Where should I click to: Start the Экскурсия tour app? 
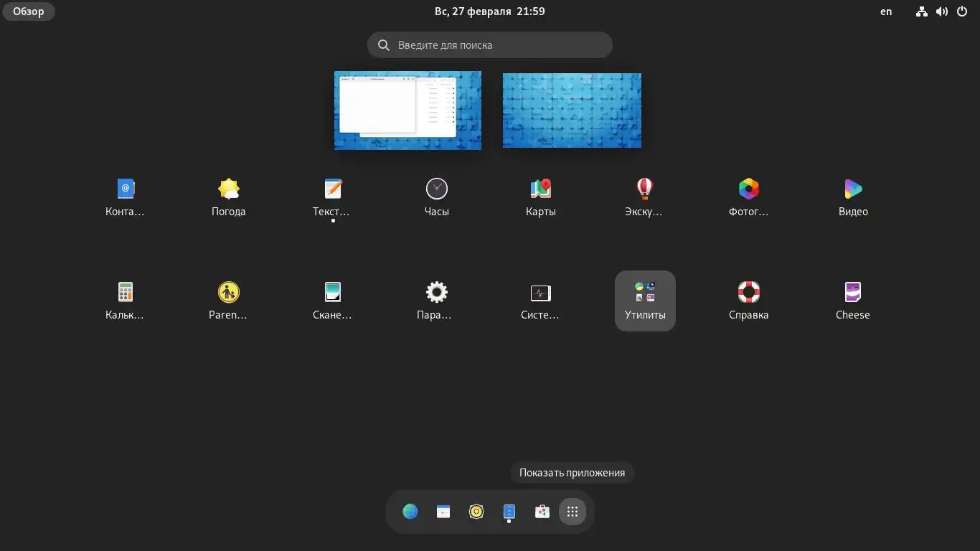(644, 197)
